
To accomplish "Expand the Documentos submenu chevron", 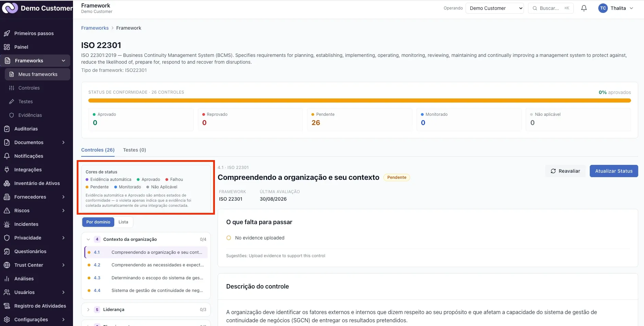I will click(x=63, y=142).
